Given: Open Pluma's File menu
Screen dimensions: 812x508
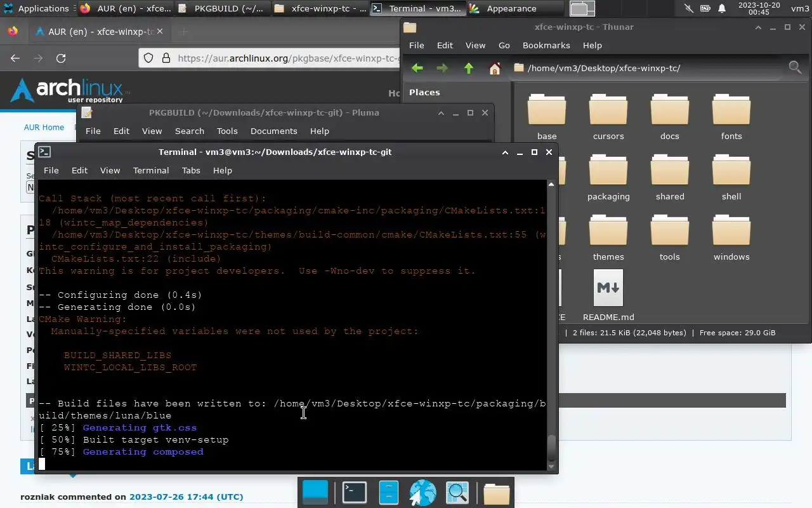Looking at the screenshot, I should click(93, 131).
